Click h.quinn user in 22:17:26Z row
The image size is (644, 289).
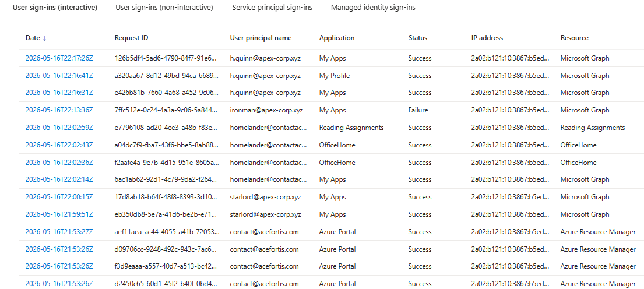(265, 58)
